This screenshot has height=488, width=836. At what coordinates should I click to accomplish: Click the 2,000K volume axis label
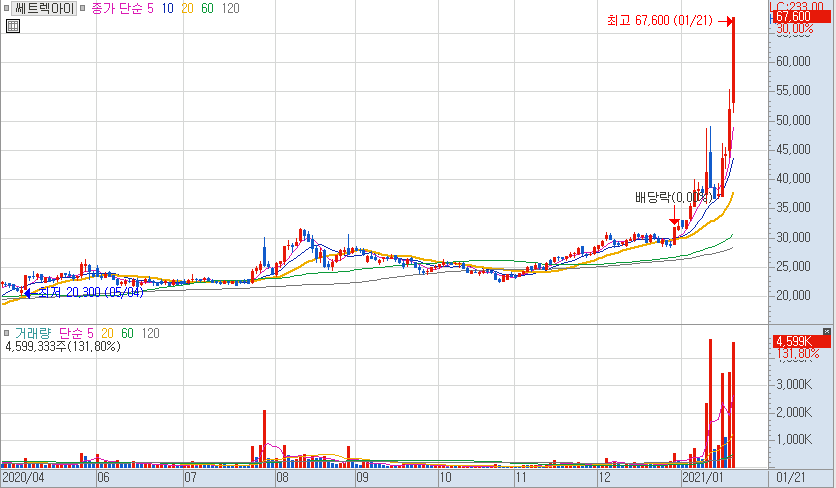point(794,412)
